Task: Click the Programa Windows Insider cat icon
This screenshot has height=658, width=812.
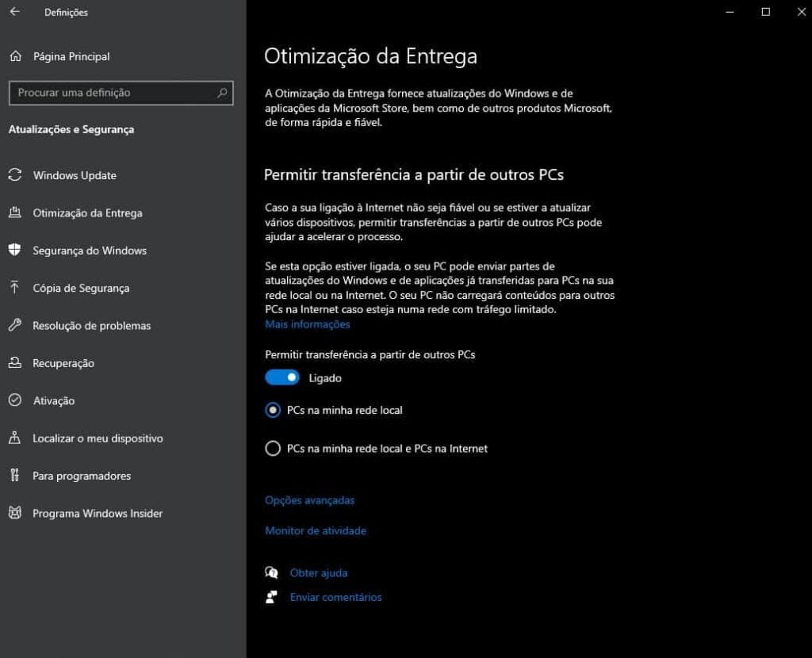Action: (15, 512)
